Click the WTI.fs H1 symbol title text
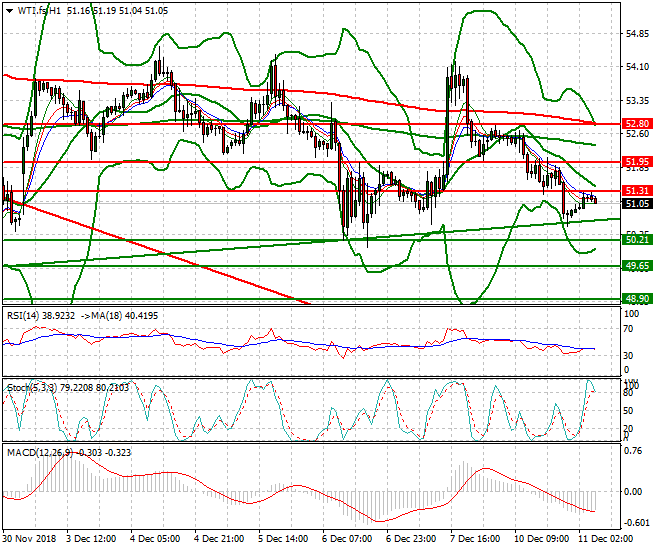 coord(40,11)
